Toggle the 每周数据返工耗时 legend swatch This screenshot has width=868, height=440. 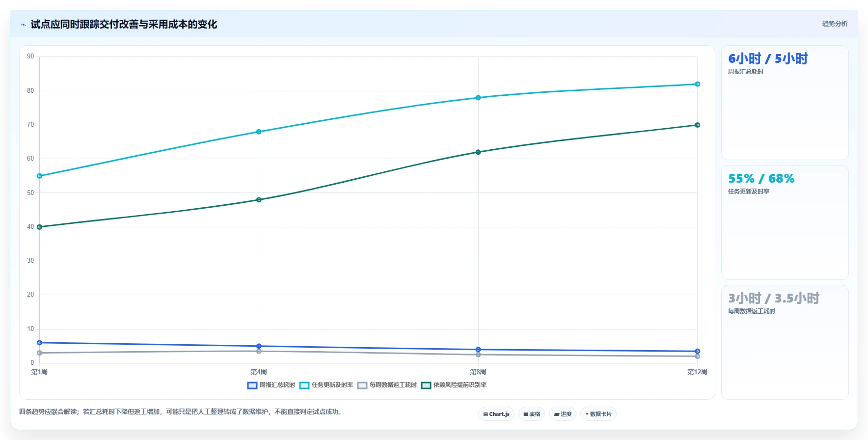click(x=362, y=385)
